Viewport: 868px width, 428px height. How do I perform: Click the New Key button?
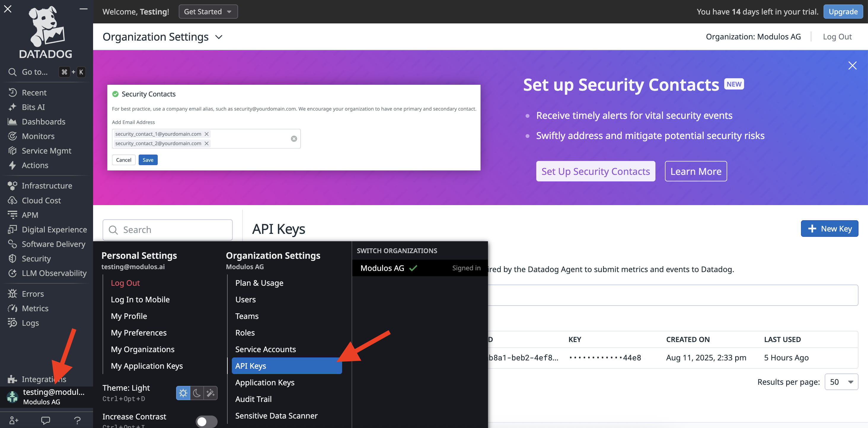(829, 229)
